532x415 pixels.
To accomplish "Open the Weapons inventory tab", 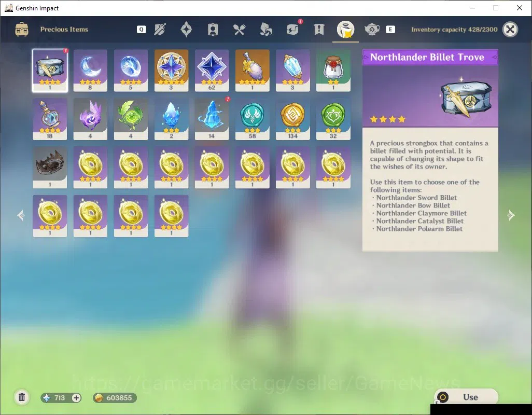I will [160, 30].
